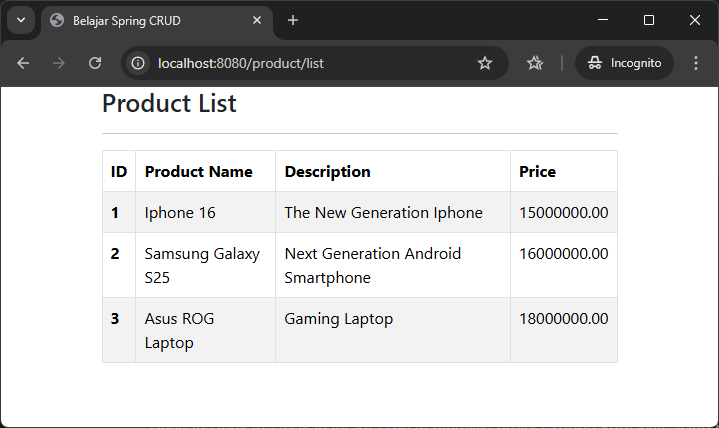
Task: Open the Chrome three-dot menu
Action: pos(696,63)
